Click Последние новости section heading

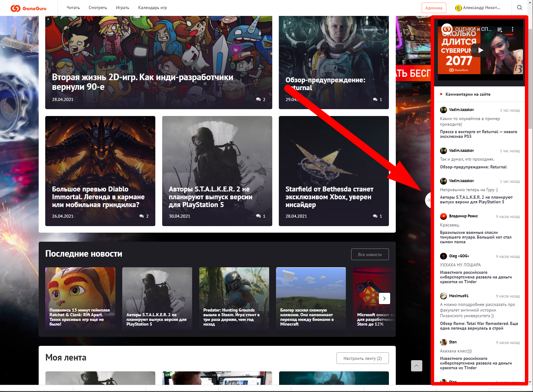click(84, 254)
